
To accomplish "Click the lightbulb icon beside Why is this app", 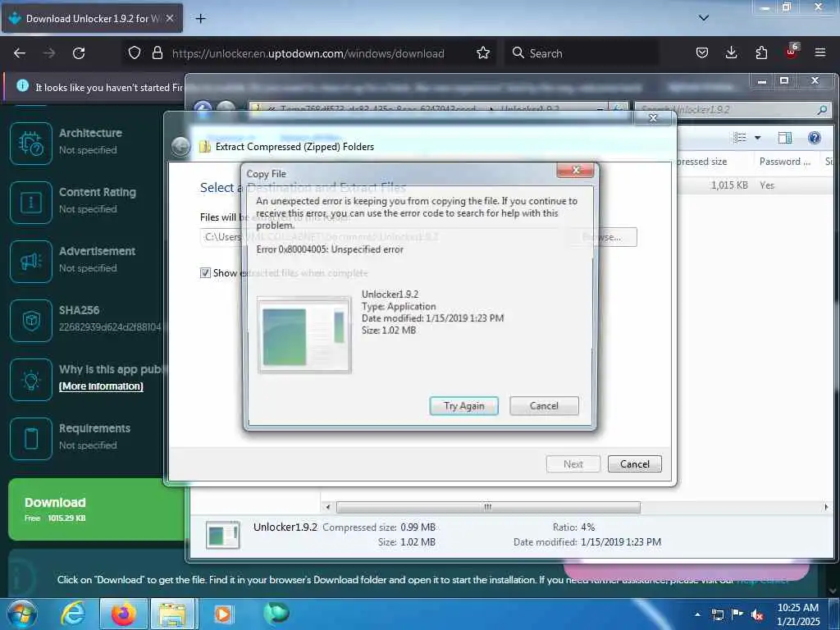I will tap(31, 380).
